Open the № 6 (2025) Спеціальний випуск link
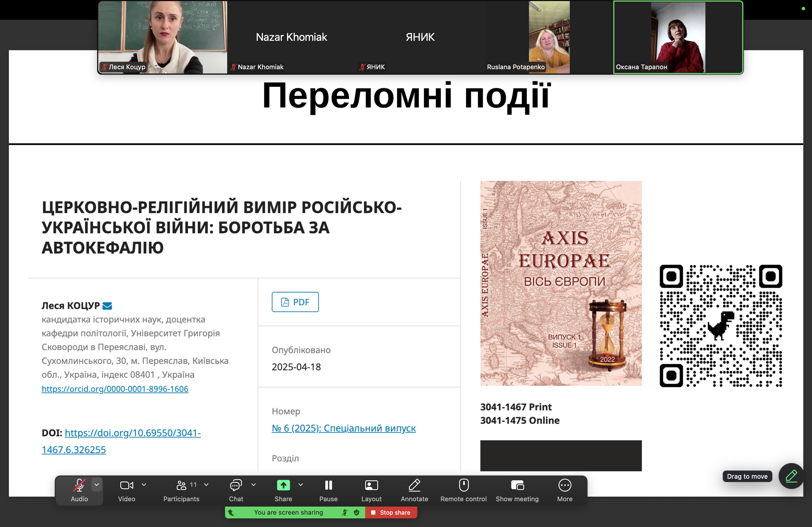This screenshot has height=527, width=812. 343,428
